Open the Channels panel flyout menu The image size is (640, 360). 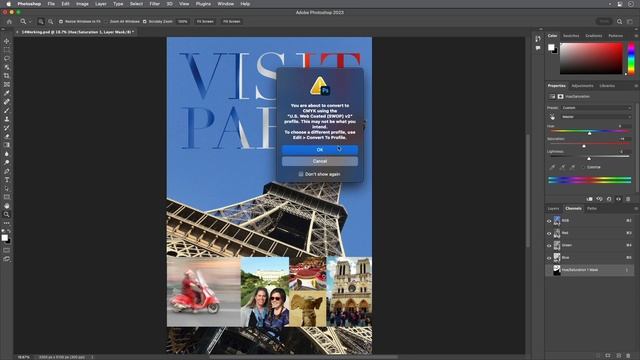636,209
